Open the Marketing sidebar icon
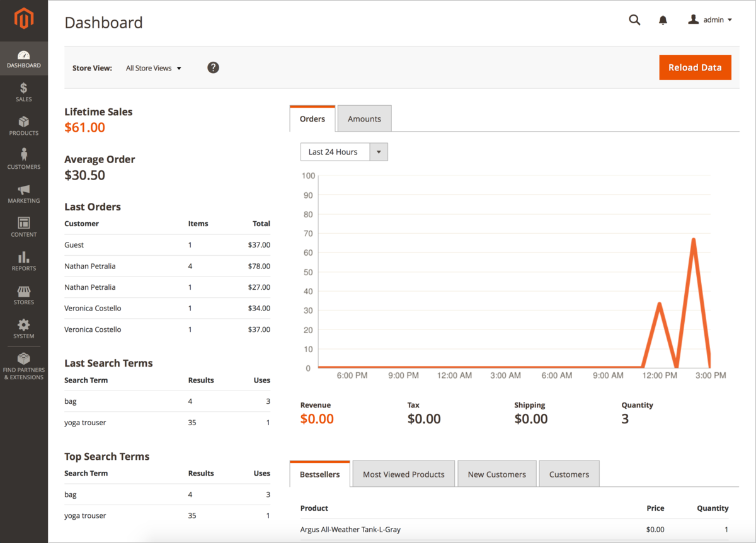756x543 pixels. coord(23,191)
